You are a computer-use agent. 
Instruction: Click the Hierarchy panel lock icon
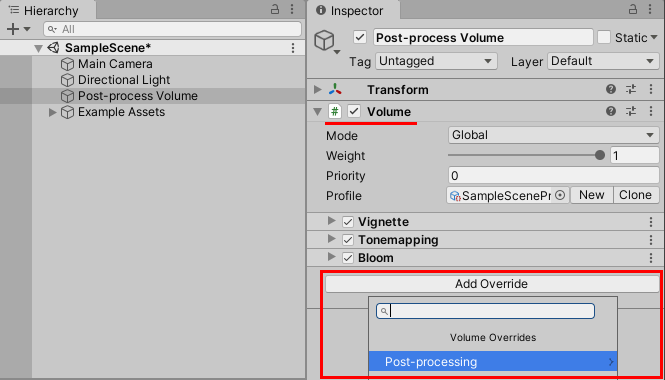tap(275, 9)
